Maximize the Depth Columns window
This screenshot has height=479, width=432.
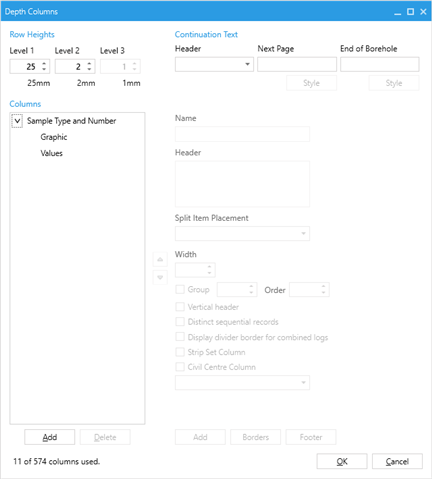click(x=410, y=12)
